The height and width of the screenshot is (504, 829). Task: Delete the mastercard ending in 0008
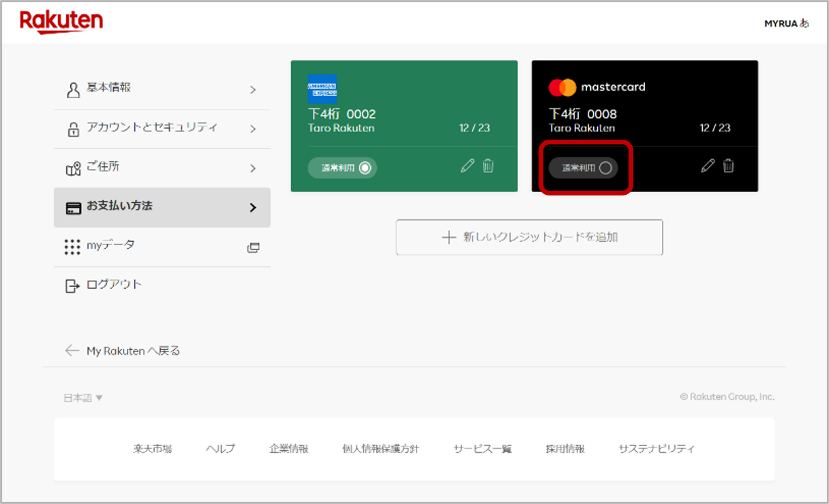point(729,165)
